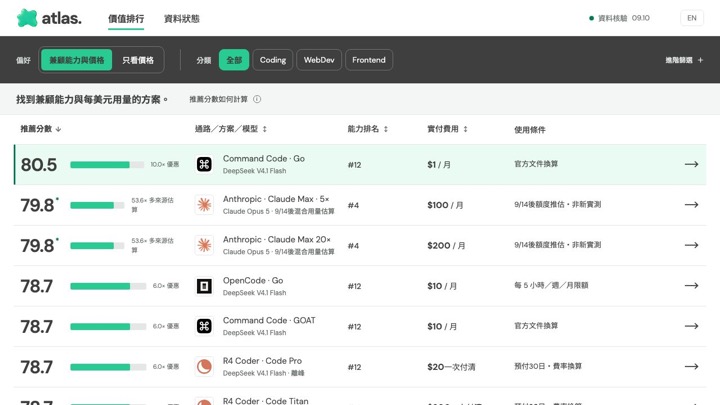Viewport: 720px width, 405px height.
Task: Open the arrow for OpenCode · Go row
Action: coord(692,286)
